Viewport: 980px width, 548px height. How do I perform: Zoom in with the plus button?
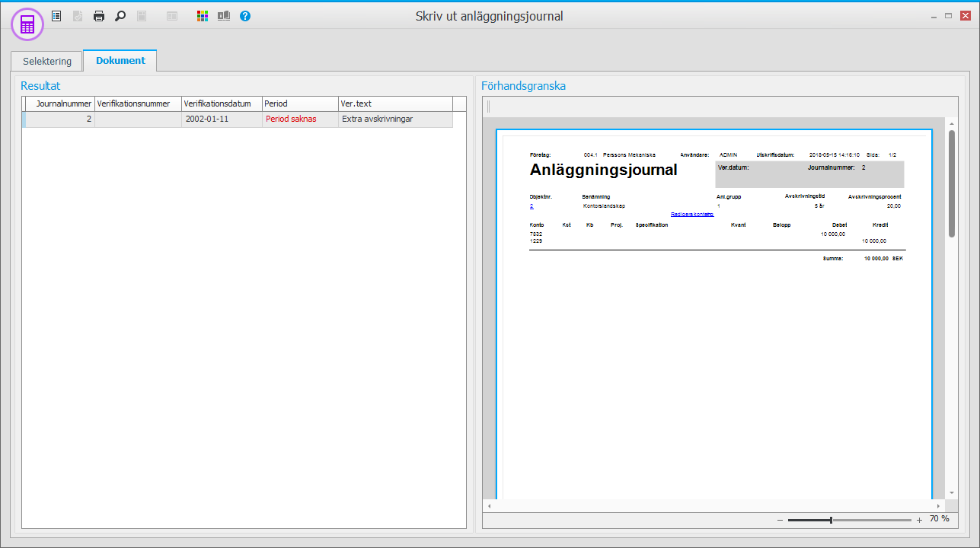tap(919, 520)
